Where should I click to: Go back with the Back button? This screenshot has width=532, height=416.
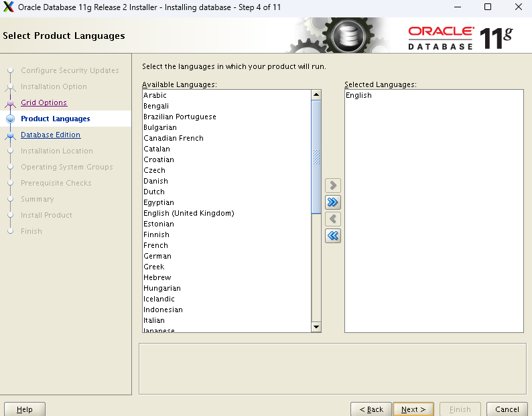tap(371, 409)
